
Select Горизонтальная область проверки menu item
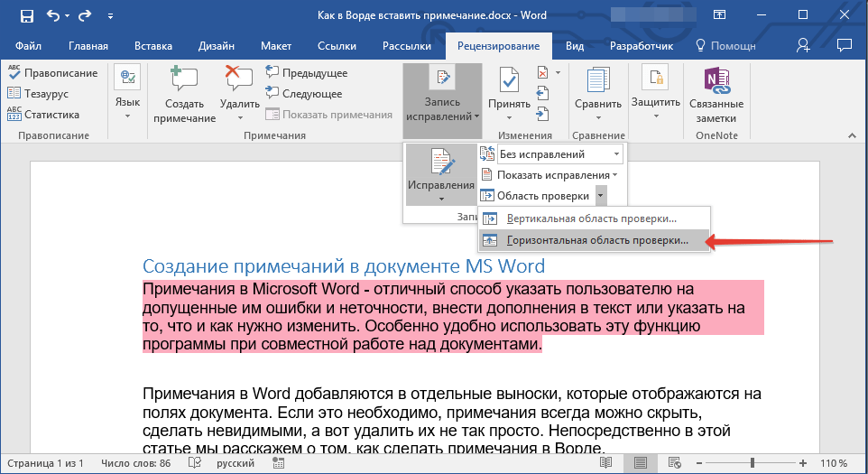point(596,241)
